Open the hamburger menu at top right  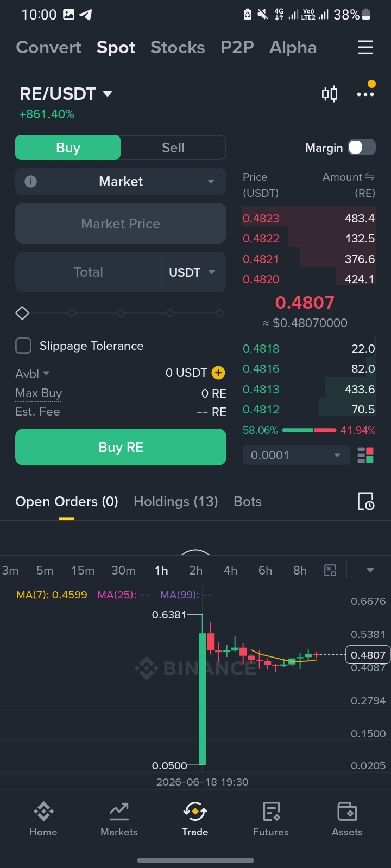coord(365,47)
